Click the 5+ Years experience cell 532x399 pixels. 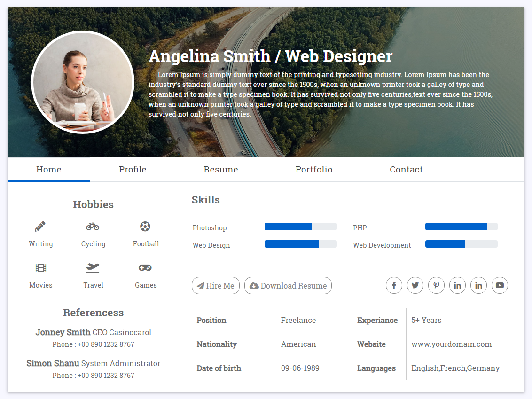coord(459,321)
